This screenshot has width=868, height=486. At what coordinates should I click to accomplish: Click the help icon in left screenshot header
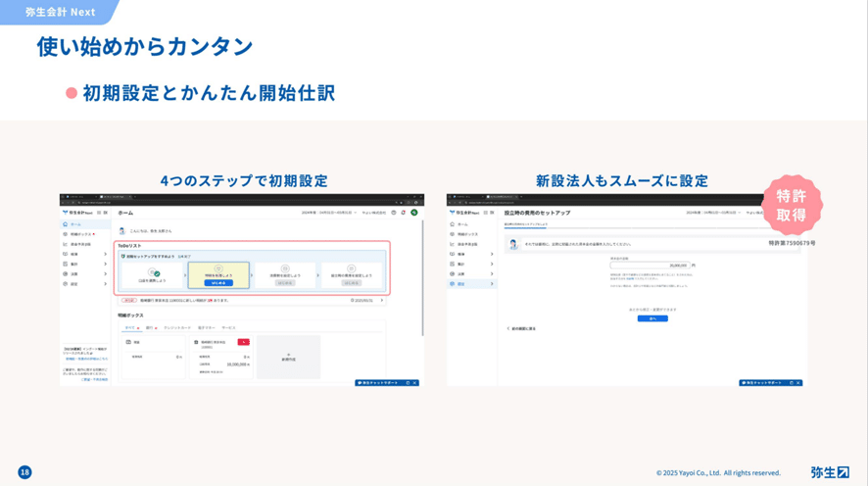[x=394, y=213]
